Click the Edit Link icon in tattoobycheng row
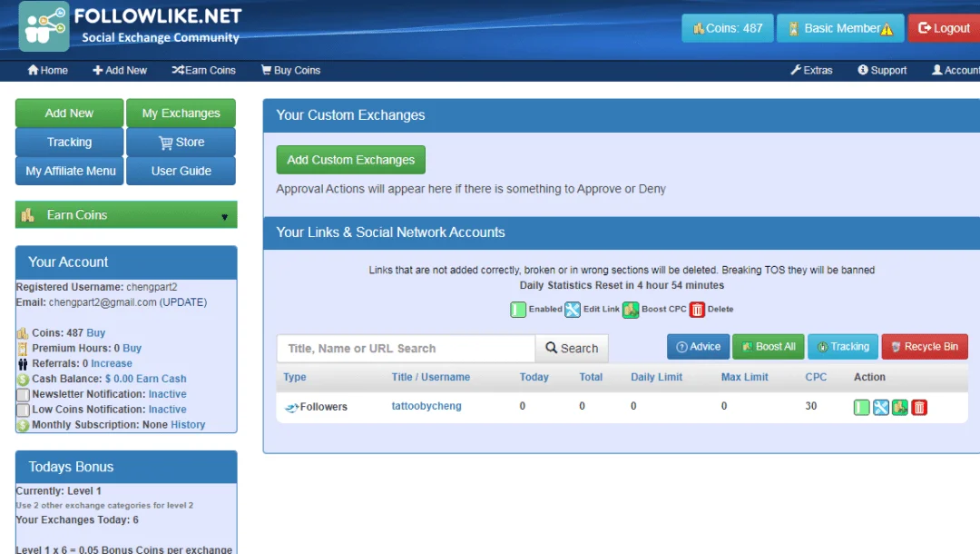 pyautogui.click(x=880, y=408)
